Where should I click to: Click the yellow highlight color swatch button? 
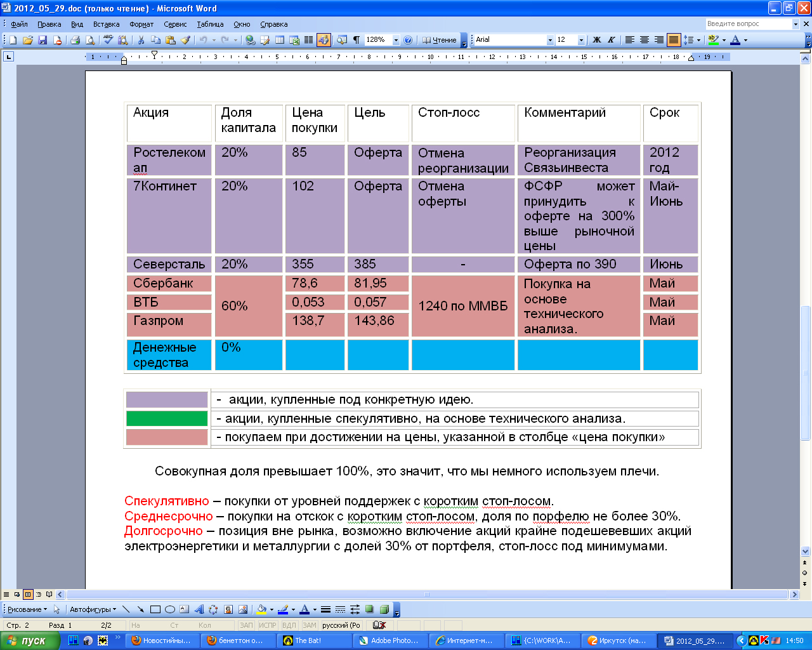pos(714,40)
